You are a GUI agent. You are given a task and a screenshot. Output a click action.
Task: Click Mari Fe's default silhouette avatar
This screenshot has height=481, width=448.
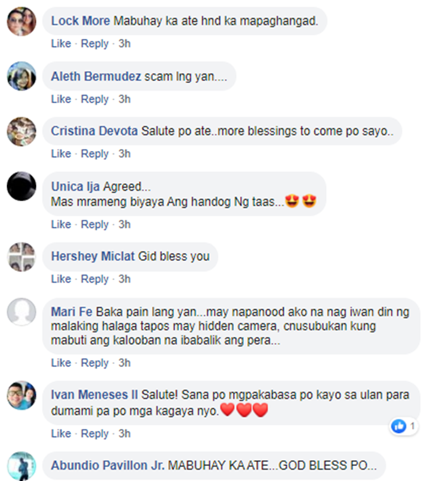22,312
